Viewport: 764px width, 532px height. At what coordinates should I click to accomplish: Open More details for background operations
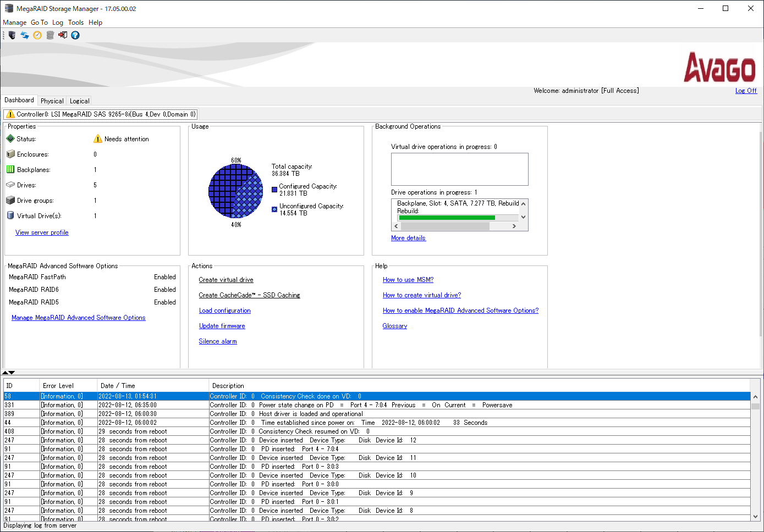pyautogui.click(x=408, y=238)
